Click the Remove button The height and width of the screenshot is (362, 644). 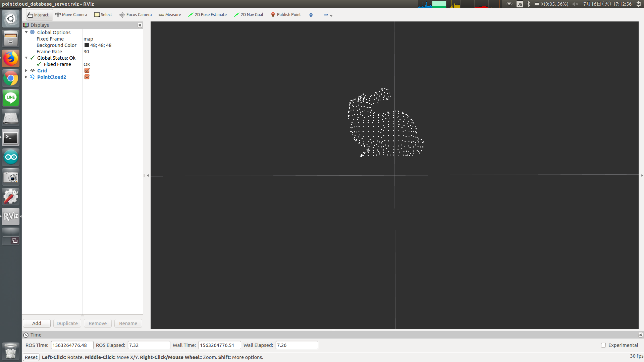tap(98, 323)
